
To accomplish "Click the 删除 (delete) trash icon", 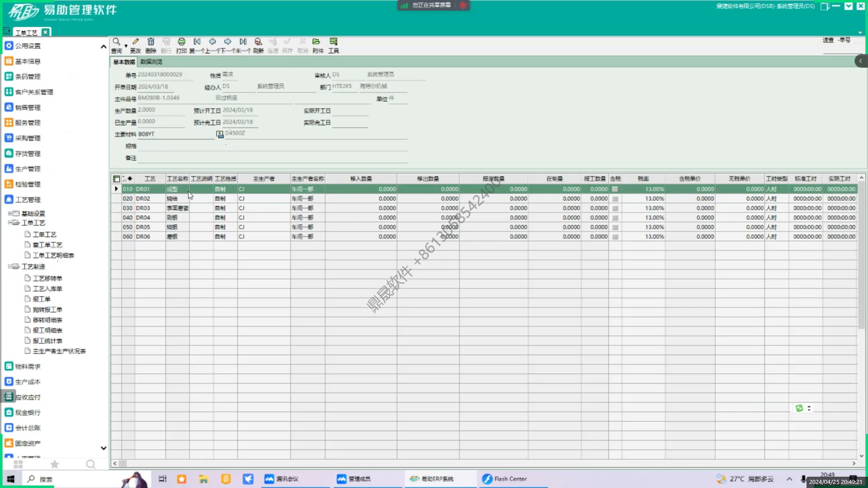I will click(151, 42).
